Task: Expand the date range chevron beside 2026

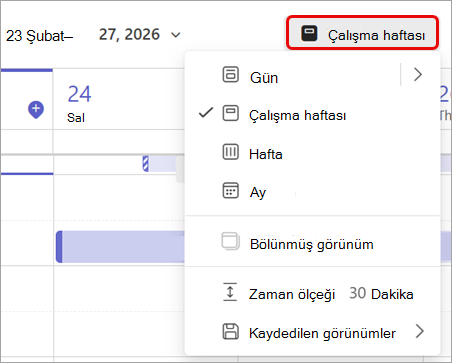Action: [x=175, y=35]
